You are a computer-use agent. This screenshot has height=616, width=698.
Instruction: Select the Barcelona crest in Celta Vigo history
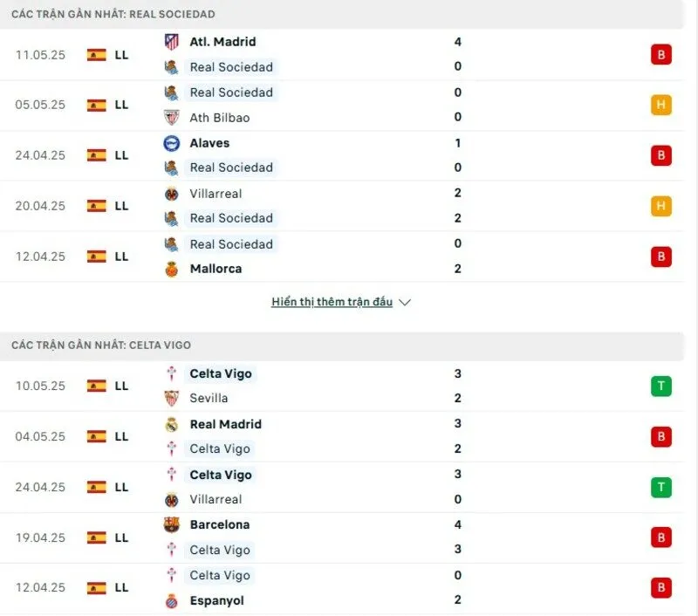170,524
